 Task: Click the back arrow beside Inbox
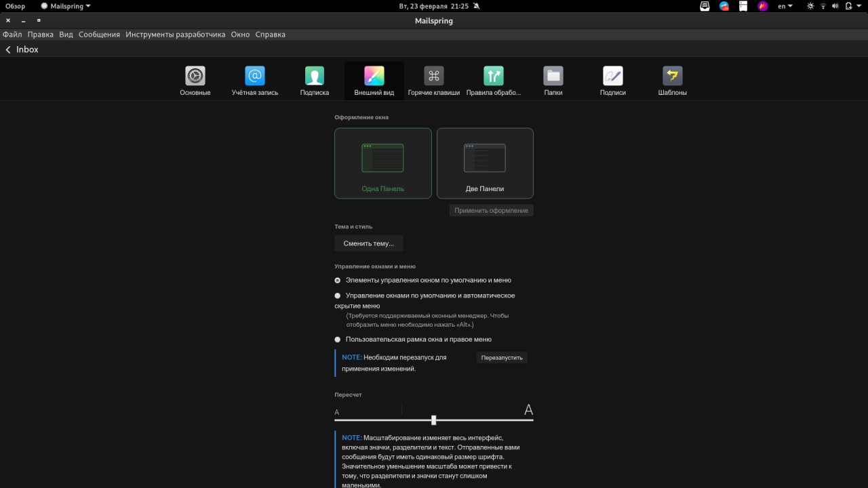(8, 49)
